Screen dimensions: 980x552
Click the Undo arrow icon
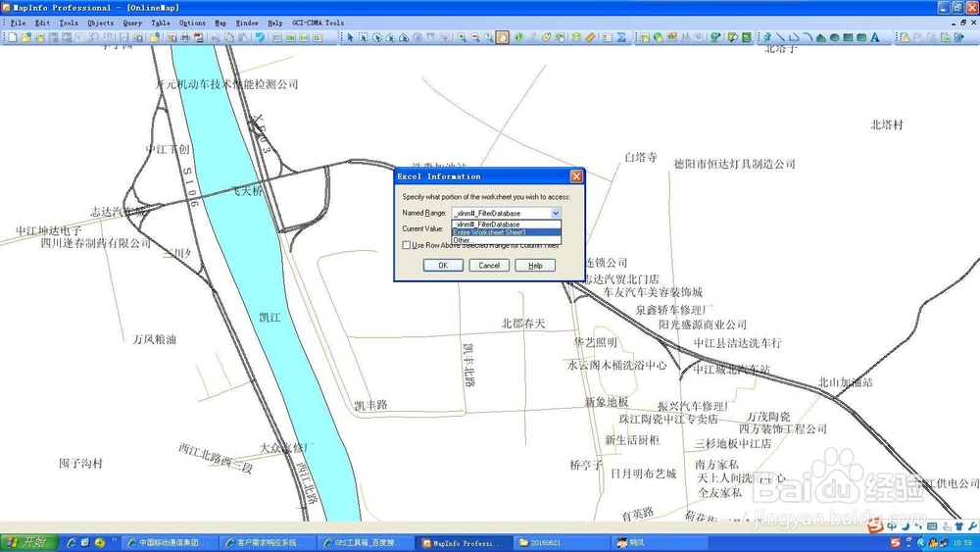[260, 37]
